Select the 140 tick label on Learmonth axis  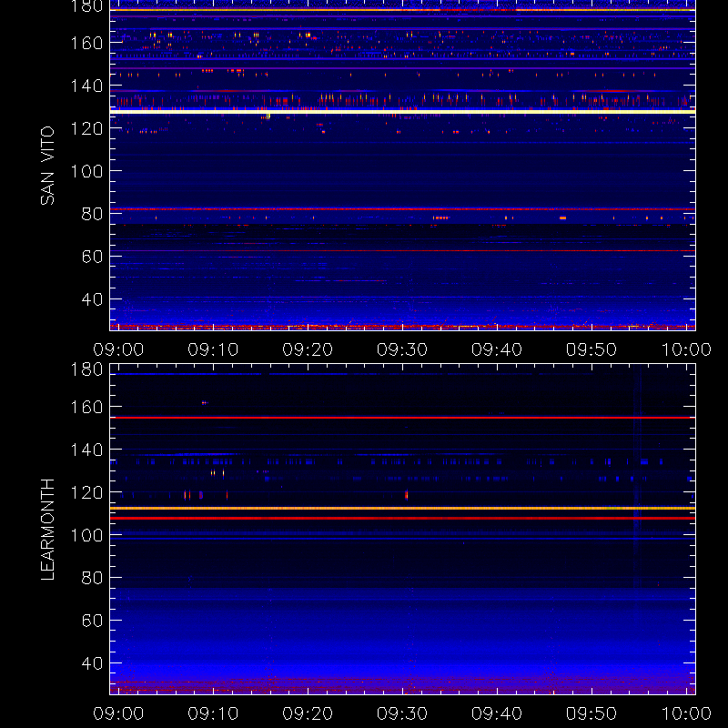pyautogui.click(x=86, y=450)
